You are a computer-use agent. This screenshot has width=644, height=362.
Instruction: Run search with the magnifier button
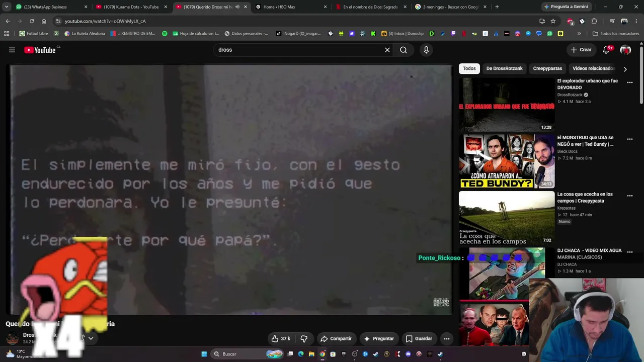404,50
